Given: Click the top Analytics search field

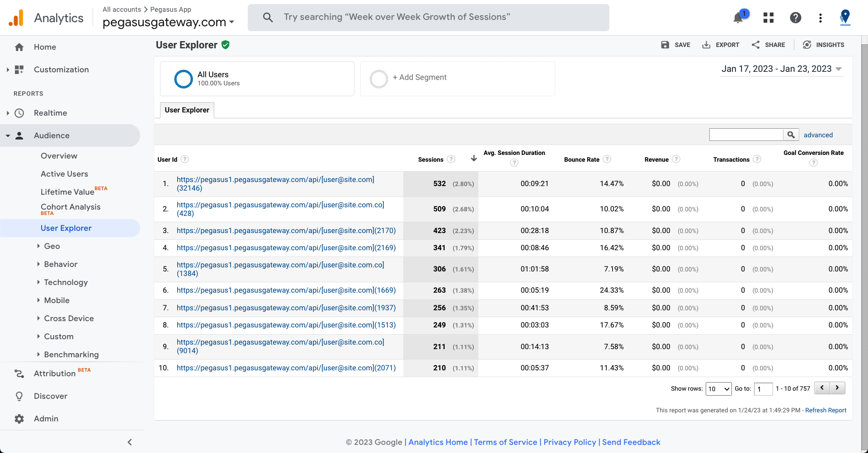Looking at the screenshot, I should [429, 18].
